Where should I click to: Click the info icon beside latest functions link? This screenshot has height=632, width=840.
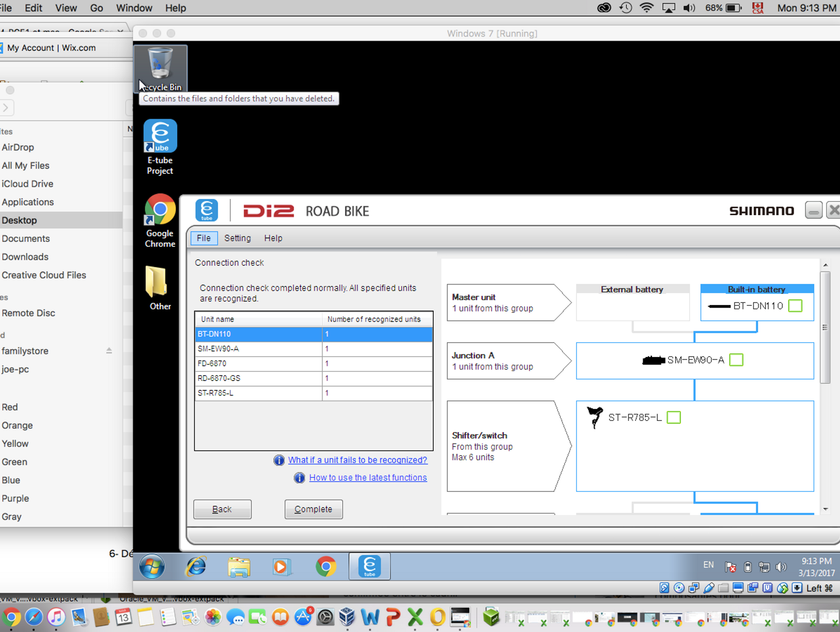pos(299,478)
